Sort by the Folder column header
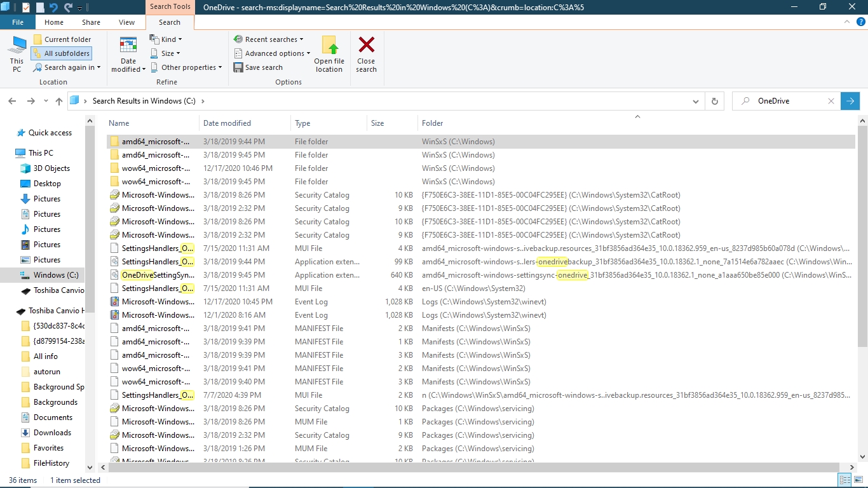 [x=637, y=123]
